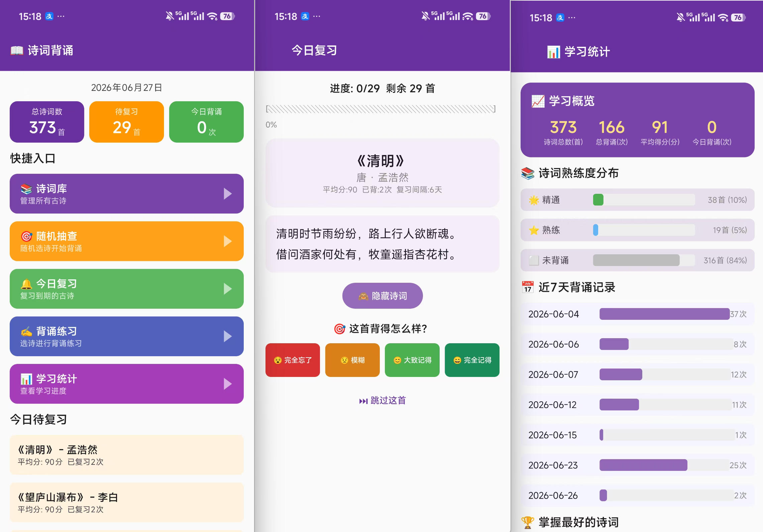Image resolution: width=763 pixels, height=532 pixels.
Task: Click the books icon beside 诗词熟练度分布
Action: 528,173
